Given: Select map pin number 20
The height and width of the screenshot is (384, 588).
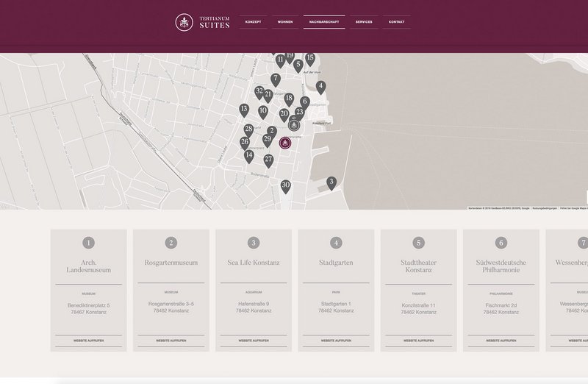Looking at the screenshot, I should pos(284,115).
